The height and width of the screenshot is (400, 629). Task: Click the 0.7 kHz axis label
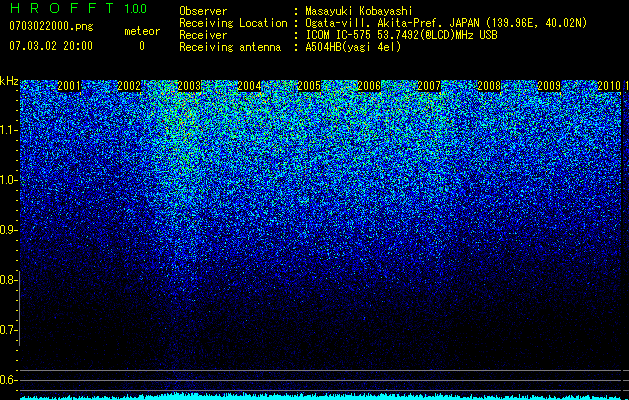click(8, 330)
